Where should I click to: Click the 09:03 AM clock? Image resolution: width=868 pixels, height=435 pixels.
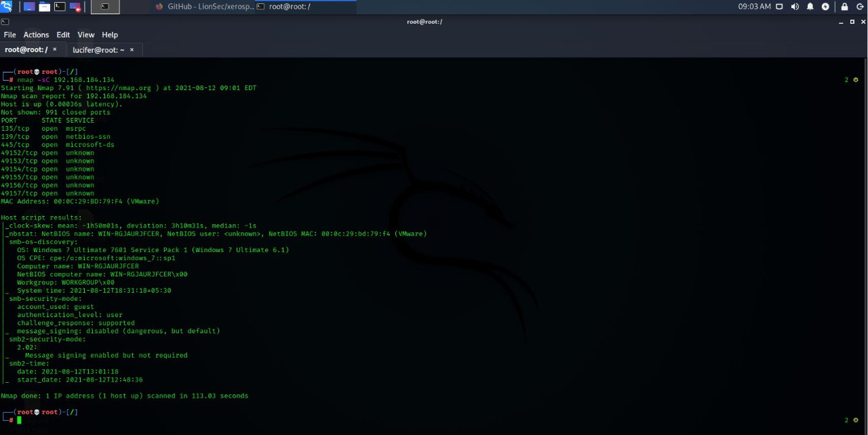(x=754, y=7)
